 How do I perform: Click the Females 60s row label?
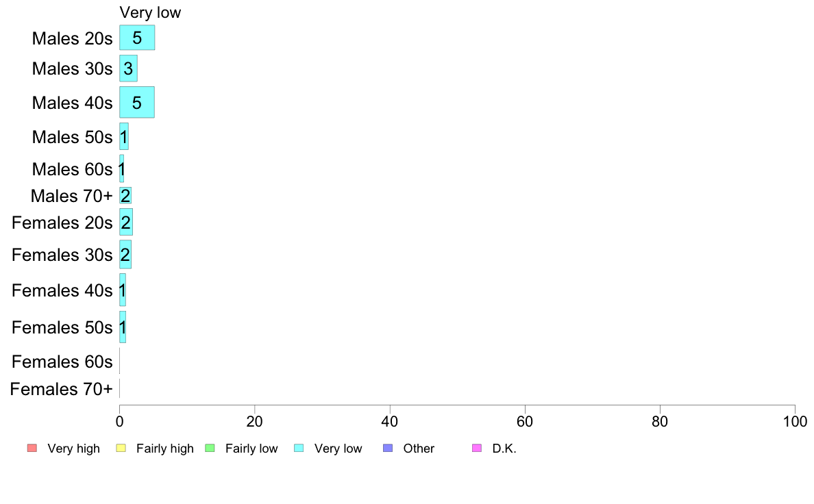pyautogui.click(x=62, y=362)
